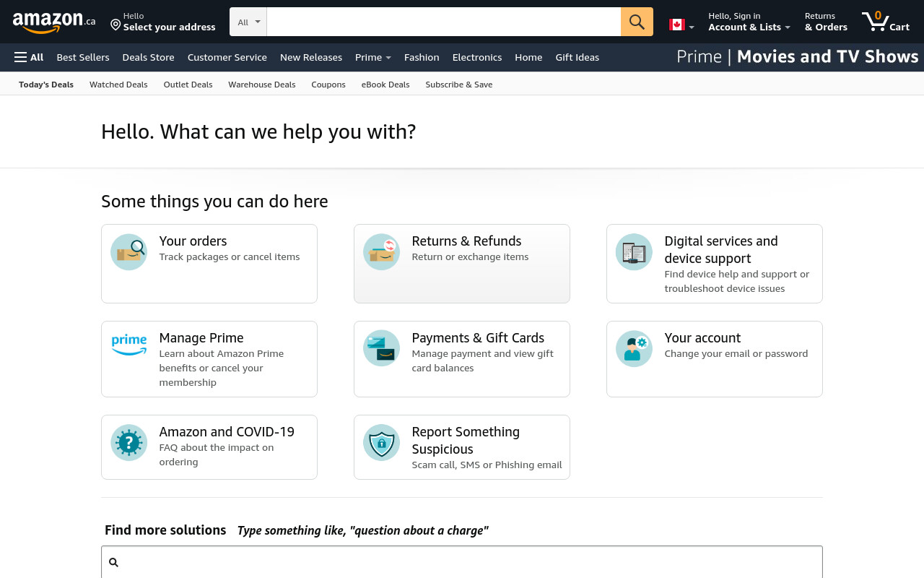Open Gift Ideas nav item
924x578 pixels.
(x=577, y=57)
